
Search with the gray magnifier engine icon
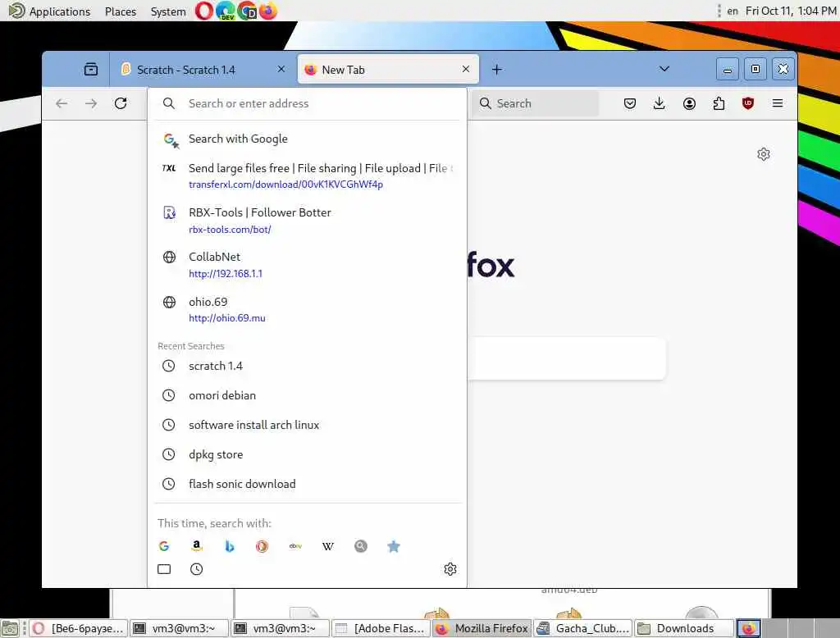361,546
